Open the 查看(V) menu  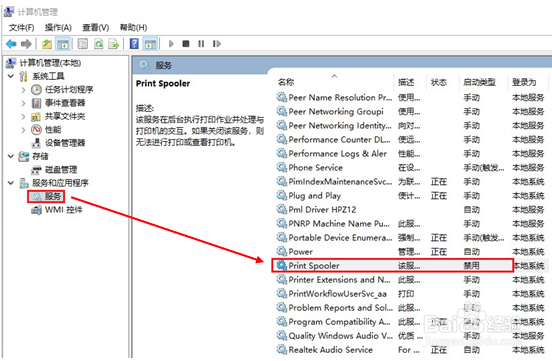96,27
